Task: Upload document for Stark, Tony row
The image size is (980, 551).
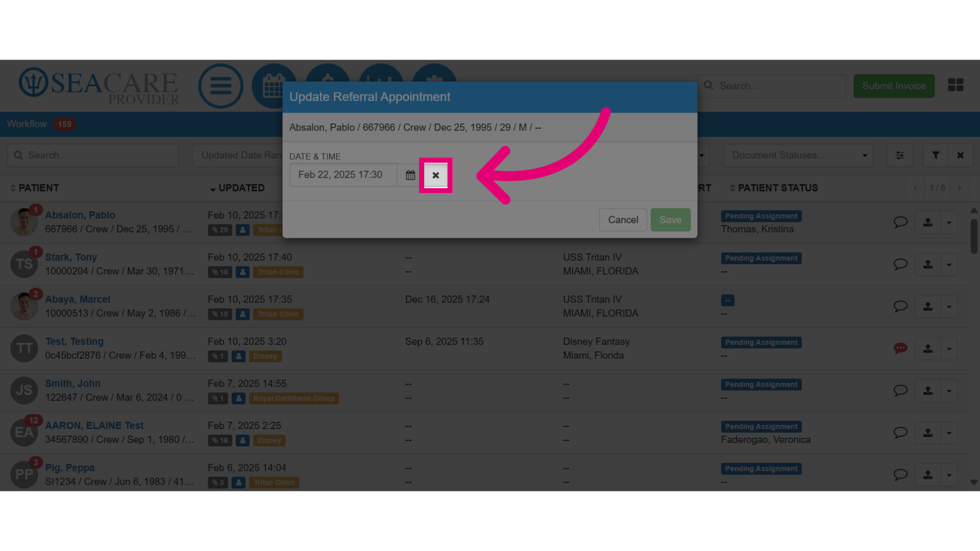Action: click(928, 264)
